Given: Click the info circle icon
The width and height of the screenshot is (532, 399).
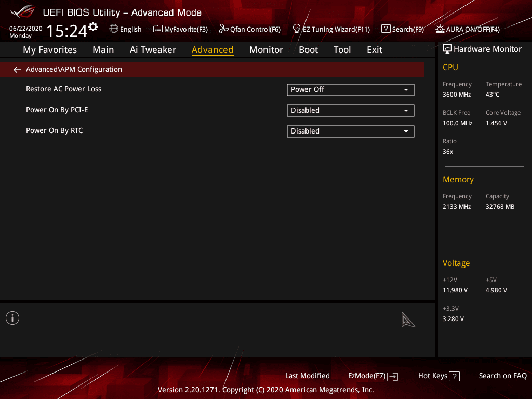Looking at the screenshot, I should point(12,318).
